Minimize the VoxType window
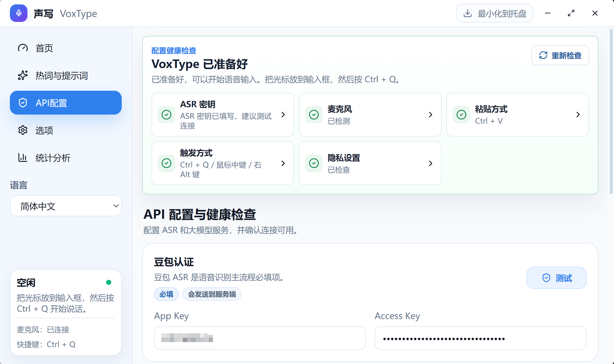 click(548, 13)
